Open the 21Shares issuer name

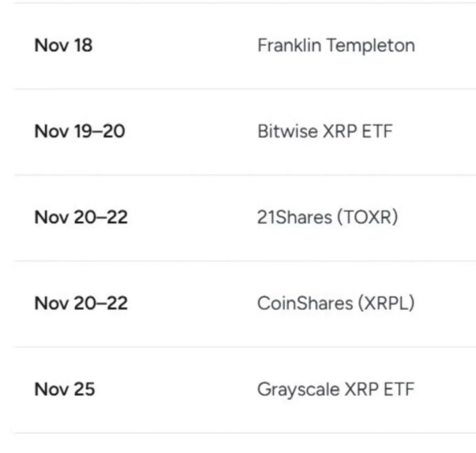pyautogui.click(x=295, y=217)
